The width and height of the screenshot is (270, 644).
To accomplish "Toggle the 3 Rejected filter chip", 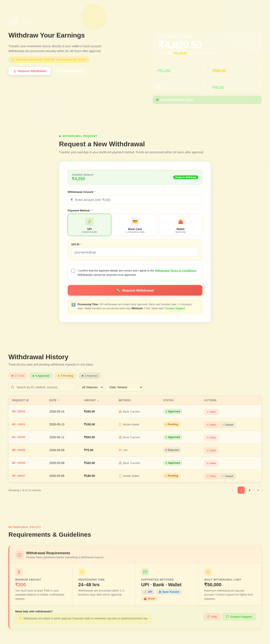I will click(90, 376).
